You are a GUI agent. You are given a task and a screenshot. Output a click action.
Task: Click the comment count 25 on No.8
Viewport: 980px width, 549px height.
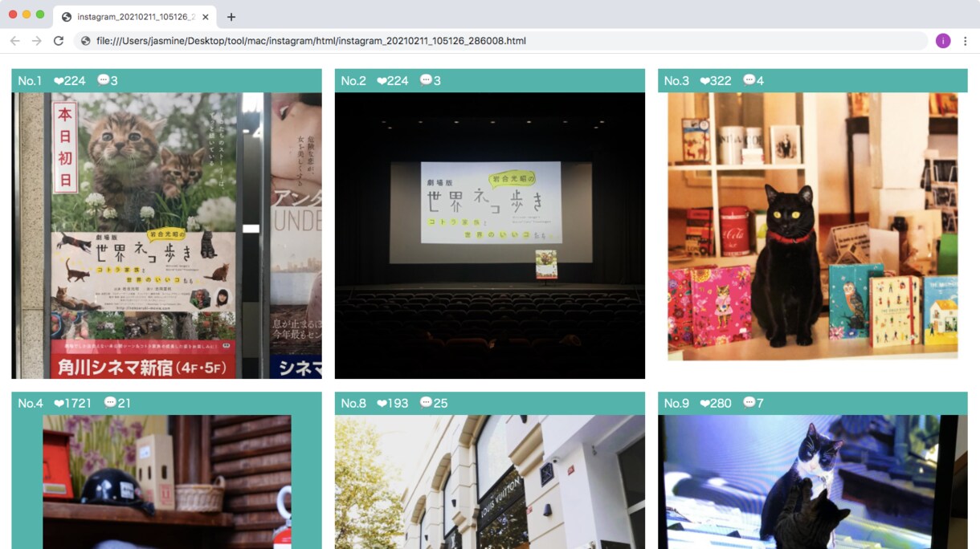click(x=440, y=404)
